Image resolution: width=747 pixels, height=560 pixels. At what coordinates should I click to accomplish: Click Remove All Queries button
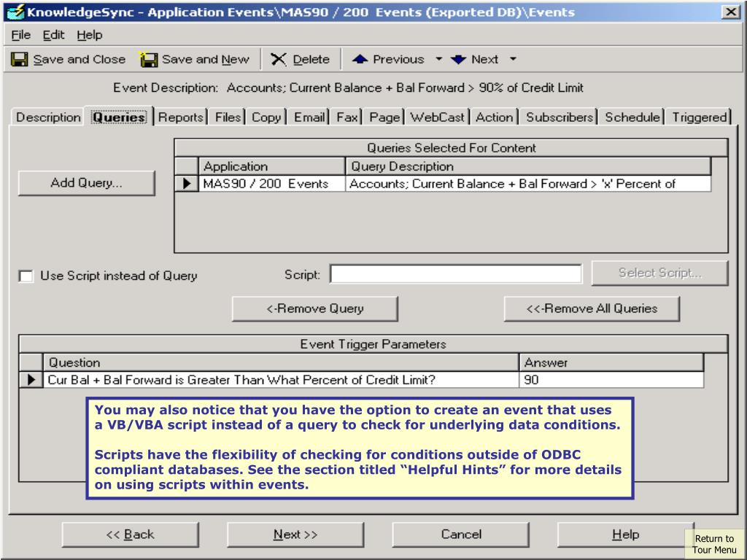click(592, 308)
